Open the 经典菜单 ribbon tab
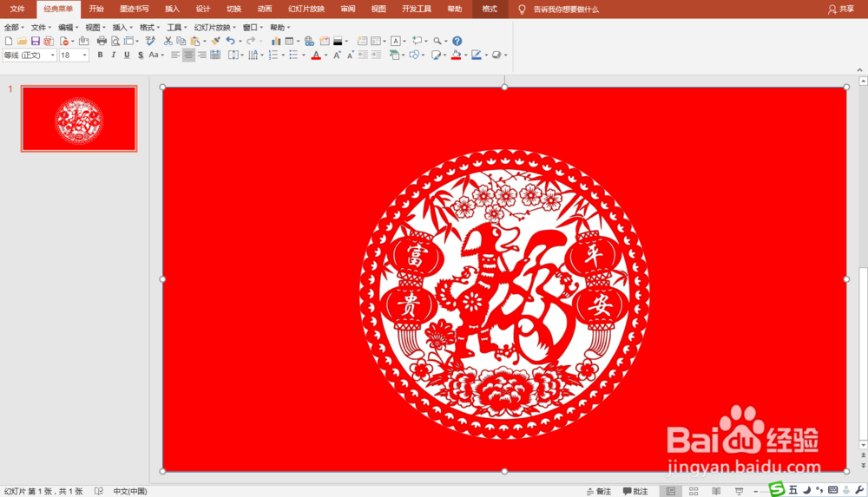 coord(58,9)
